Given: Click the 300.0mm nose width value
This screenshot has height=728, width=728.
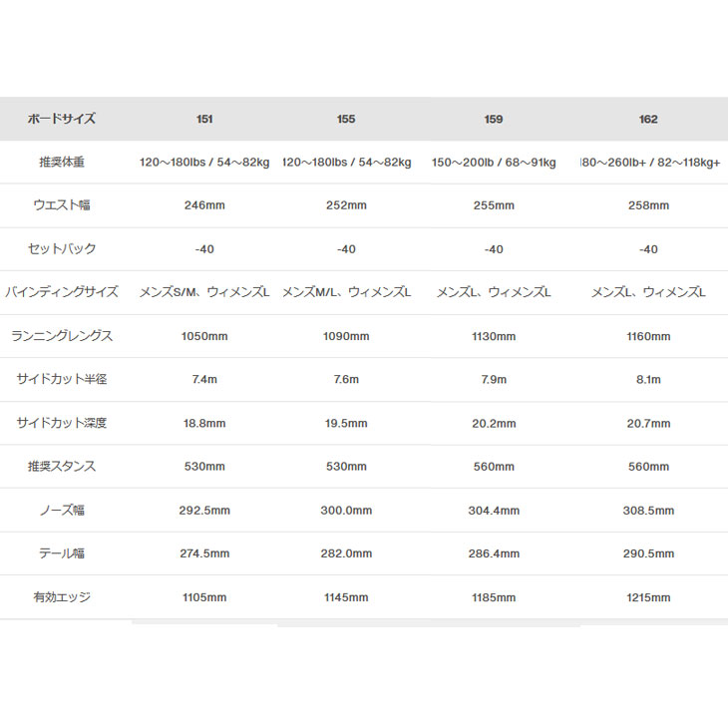Looking at the screenshot, I should [x=346, y=511].
